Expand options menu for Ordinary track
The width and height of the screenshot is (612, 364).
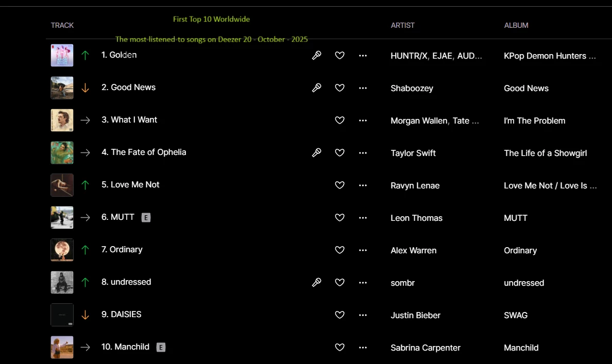[363, 250]
